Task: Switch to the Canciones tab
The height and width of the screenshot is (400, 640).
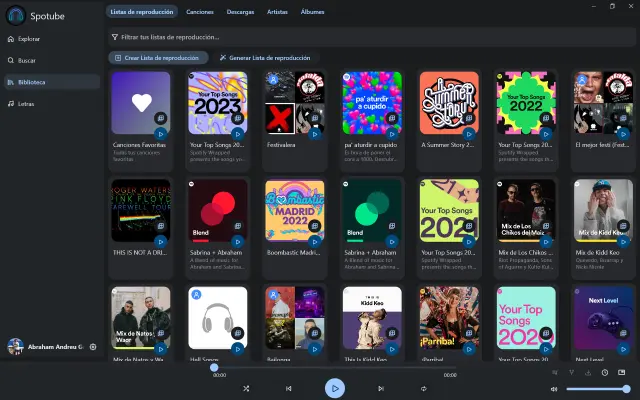Action: [200, 12]
